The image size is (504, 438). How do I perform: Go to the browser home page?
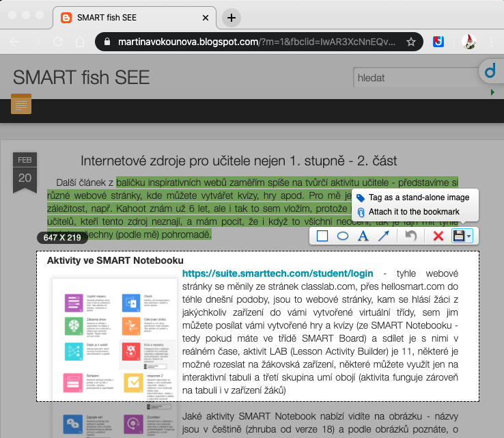tap(80, 42)
